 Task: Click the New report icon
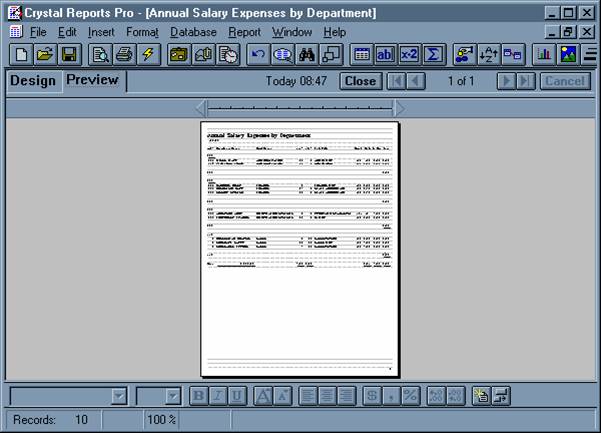(x=21, y=54)
